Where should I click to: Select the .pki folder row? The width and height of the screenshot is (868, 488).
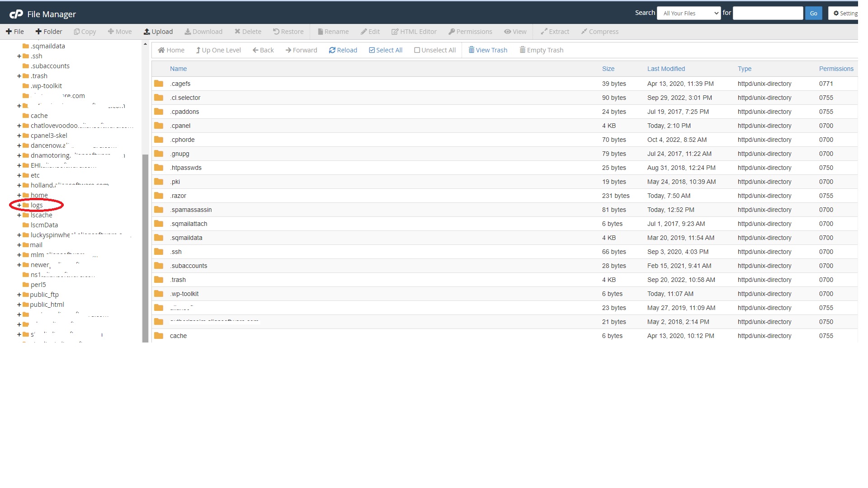[x=505, y=182]
